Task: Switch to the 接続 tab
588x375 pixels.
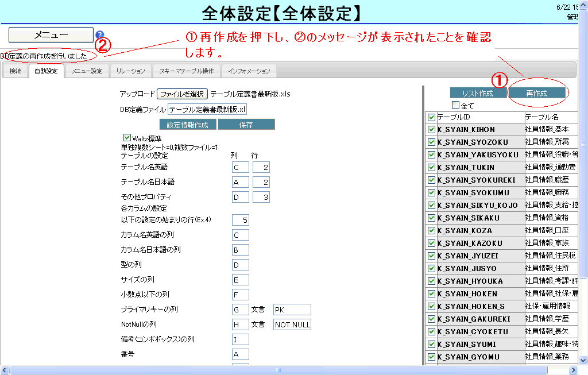Action: coord(16,71)
